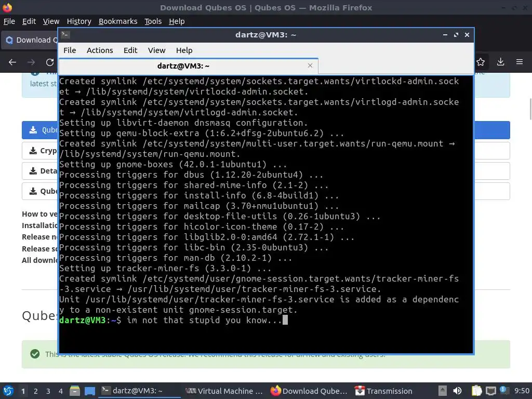Open the terminal View menu

[156, 50]
